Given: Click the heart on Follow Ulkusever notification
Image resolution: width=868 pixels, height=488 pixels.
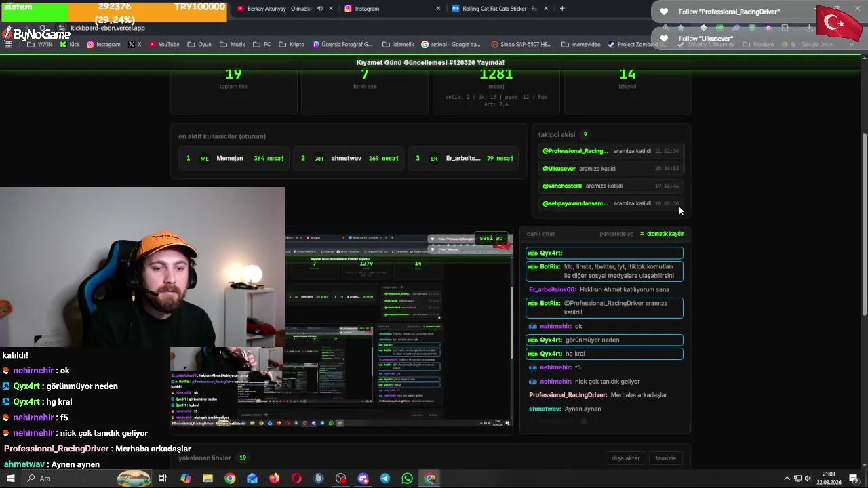Looking at the screenshot, I should coord(664,39).
